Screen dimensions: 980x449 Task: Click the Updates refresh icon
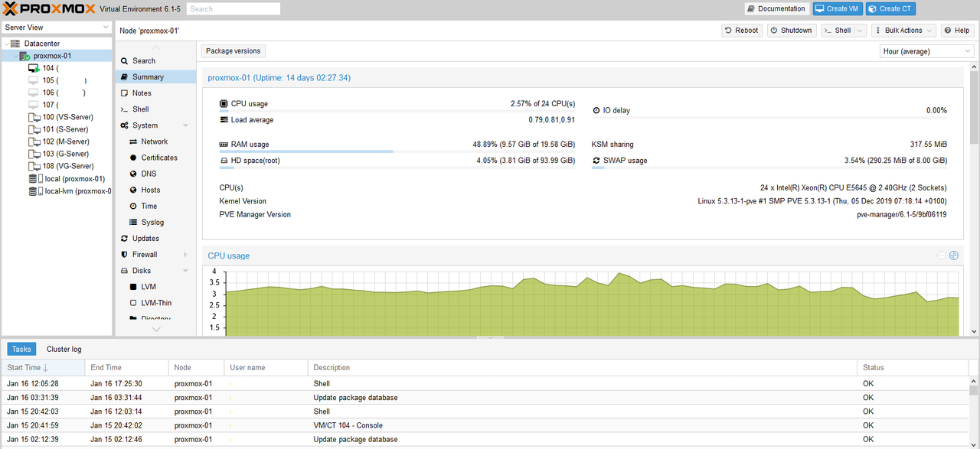(x=124, y=239)
